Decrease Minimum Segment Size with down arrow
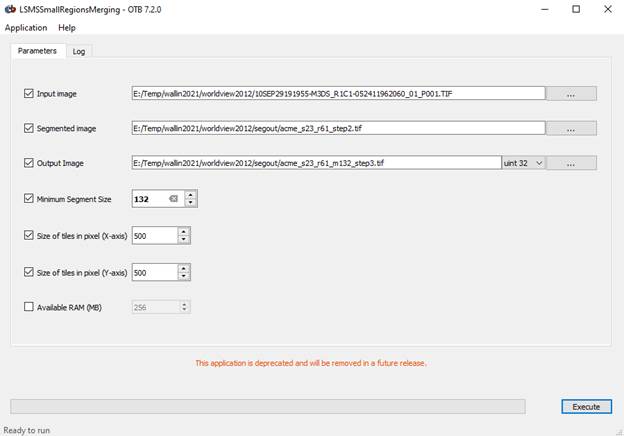 [x=191, y=202]
